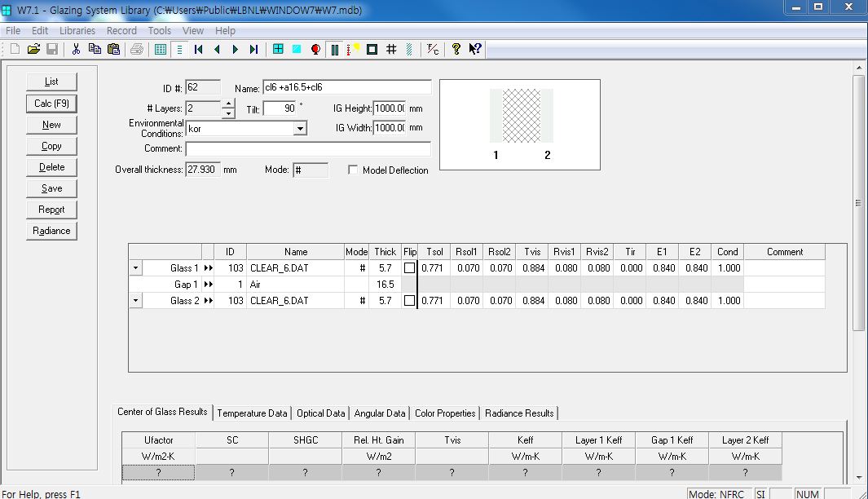The image size is (868, 499).
Task: Expand the Glass 2 row dropdown arrow
Action: [x=135, y=301]
